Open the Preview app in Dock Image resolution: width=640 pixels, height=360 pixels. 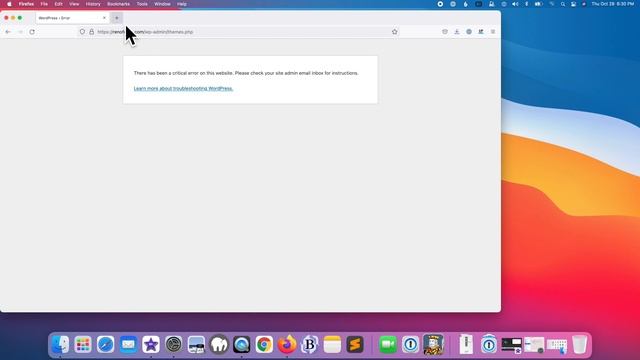coord(196,344)
